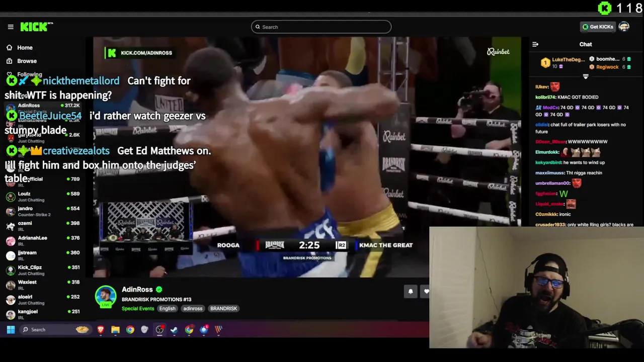Open ozemi channel avatar in sidebar
Image resolution: width=644 pixels, height=362 pixels.
[x=11, y=226]
